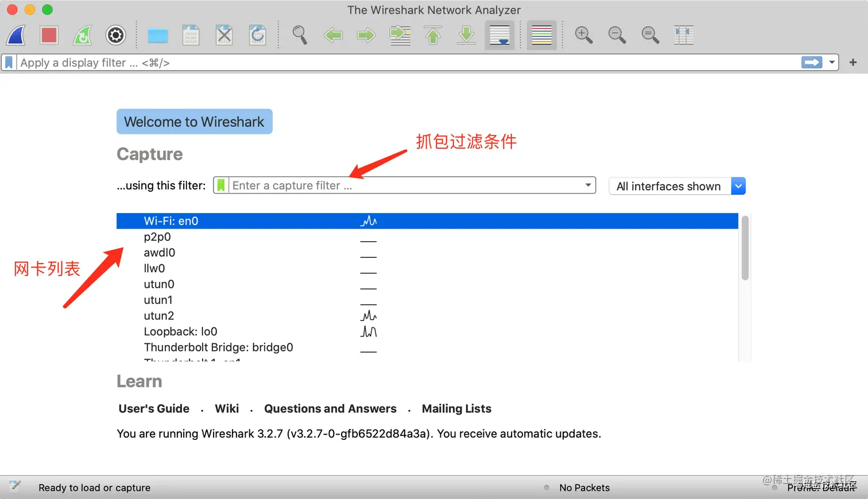
Task: Go to first packet icon
Action: (433, 36)
